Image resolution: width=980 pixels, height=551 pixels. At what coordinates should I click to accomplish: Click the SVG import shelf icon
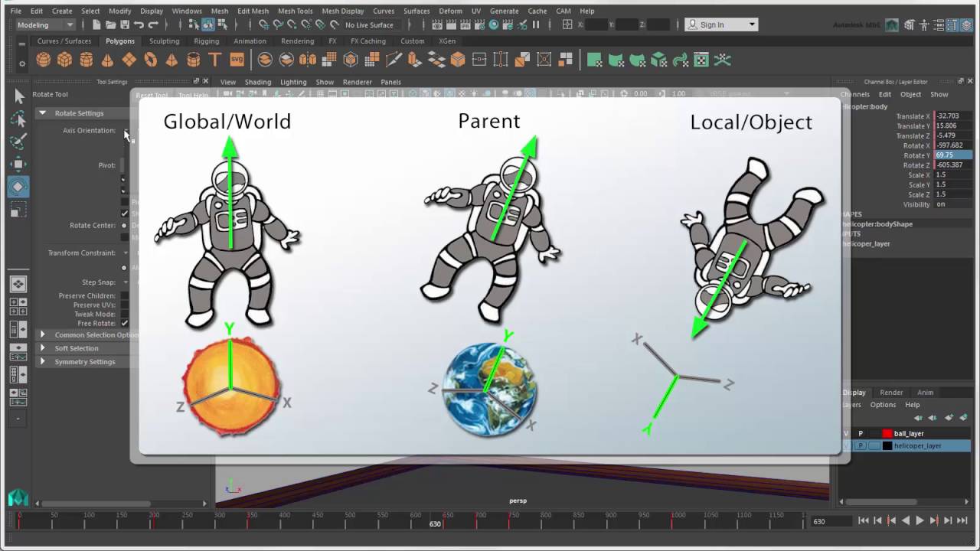(237, 60)
